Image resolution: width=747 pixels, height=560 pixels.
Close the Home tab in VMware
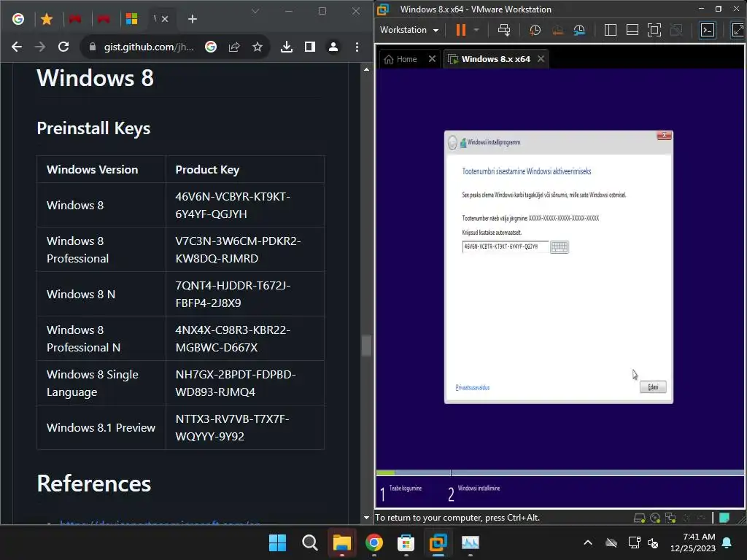pos(432,58)
